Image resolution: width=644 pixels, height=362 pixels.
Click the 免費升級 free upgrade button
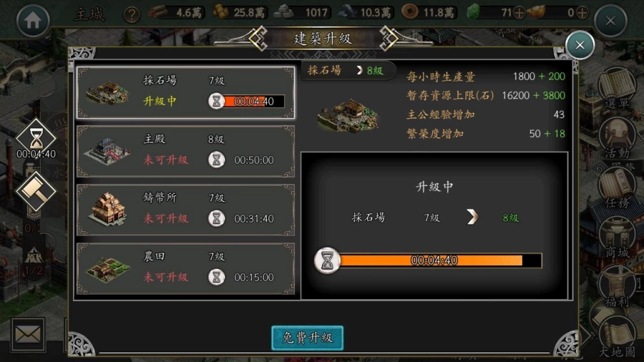(307, 337)
